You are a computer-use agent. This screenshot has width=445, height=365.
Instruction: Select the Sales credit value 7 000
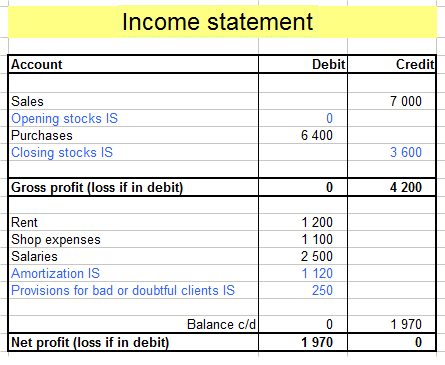tap(392, 101)
